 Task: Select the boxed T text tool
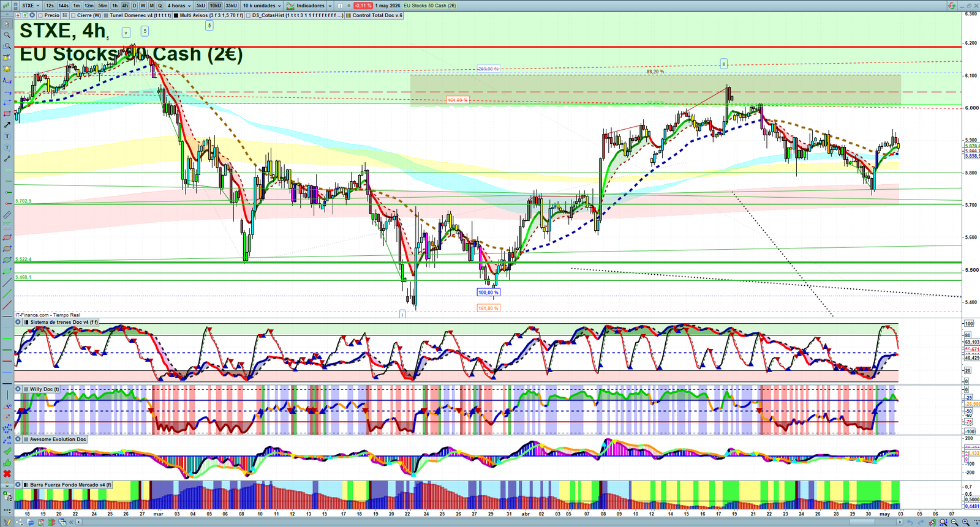[x=7, y=136]
